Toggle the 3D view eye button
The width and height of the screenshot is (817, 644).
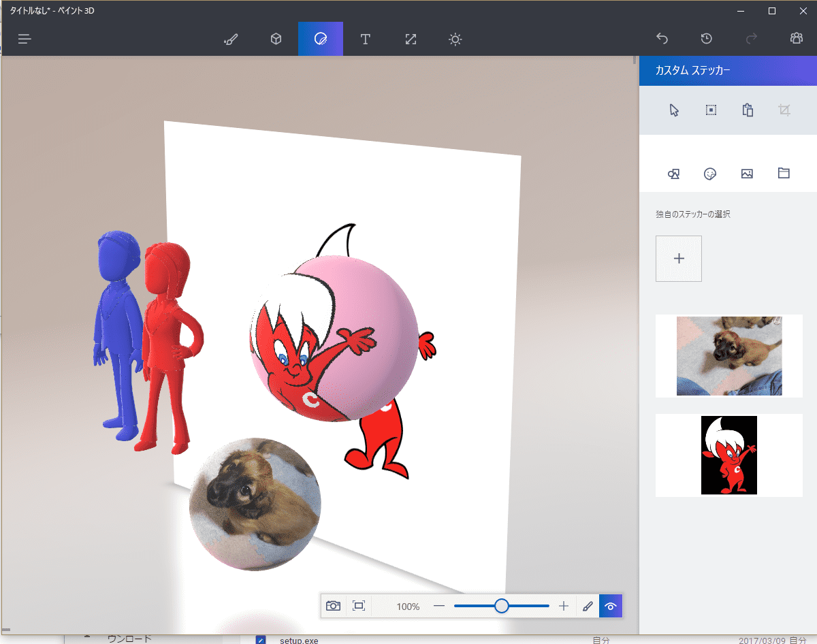pos(611,606)
